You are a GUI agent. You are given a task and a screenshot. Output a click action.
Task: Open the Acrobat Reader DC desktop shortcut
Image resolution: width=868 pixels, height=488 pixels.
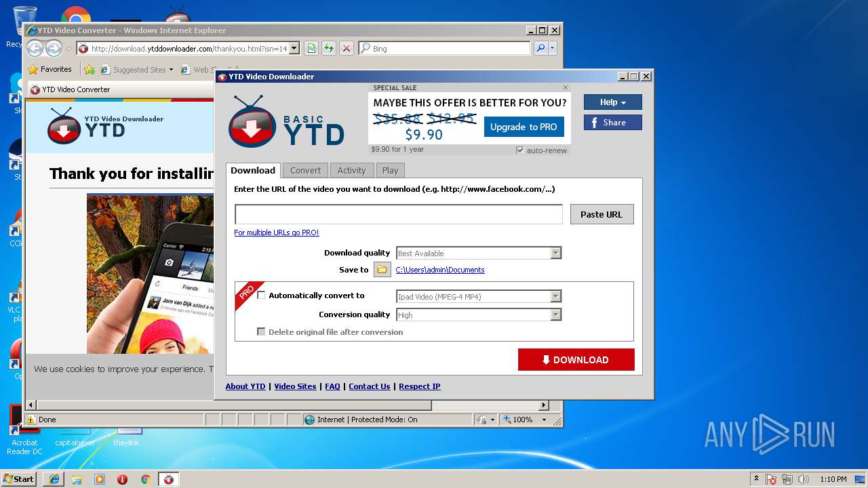tap(24, 430)
